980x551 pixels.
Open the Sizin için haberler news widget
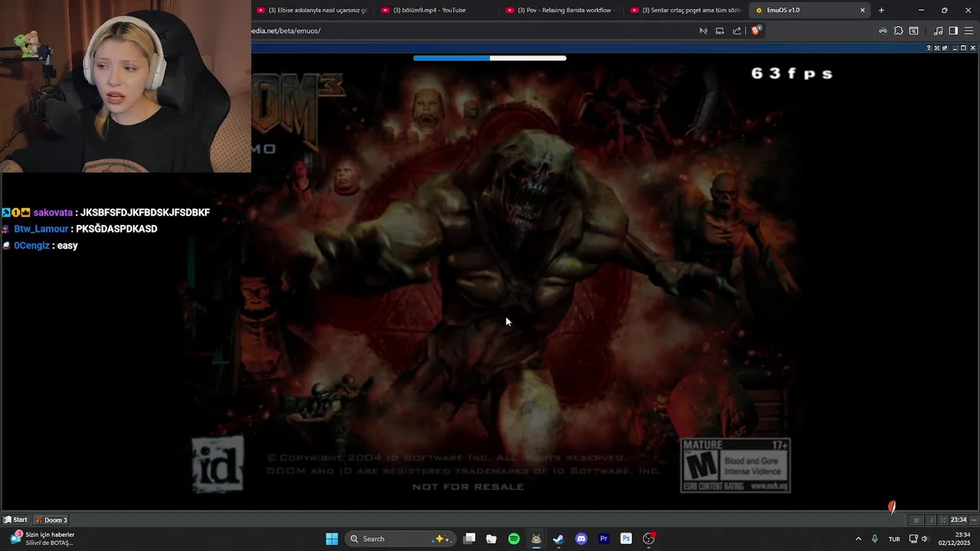(x=42, y=539)
